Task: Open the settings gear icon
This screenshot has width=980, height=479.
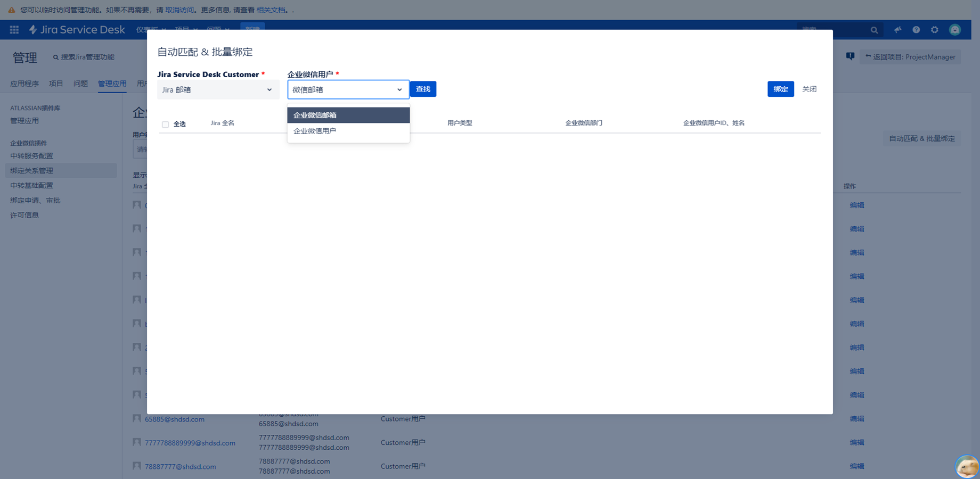Action: 935,30
